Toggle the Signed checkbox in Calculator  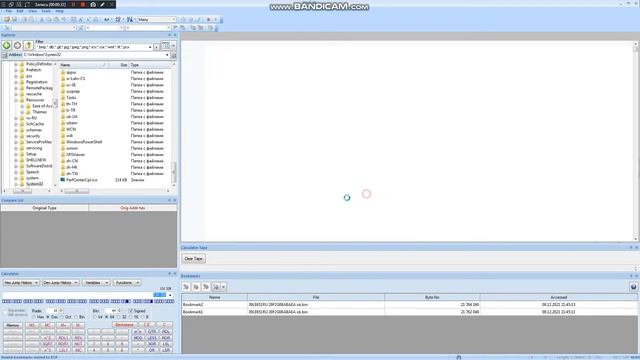[131, 311]
